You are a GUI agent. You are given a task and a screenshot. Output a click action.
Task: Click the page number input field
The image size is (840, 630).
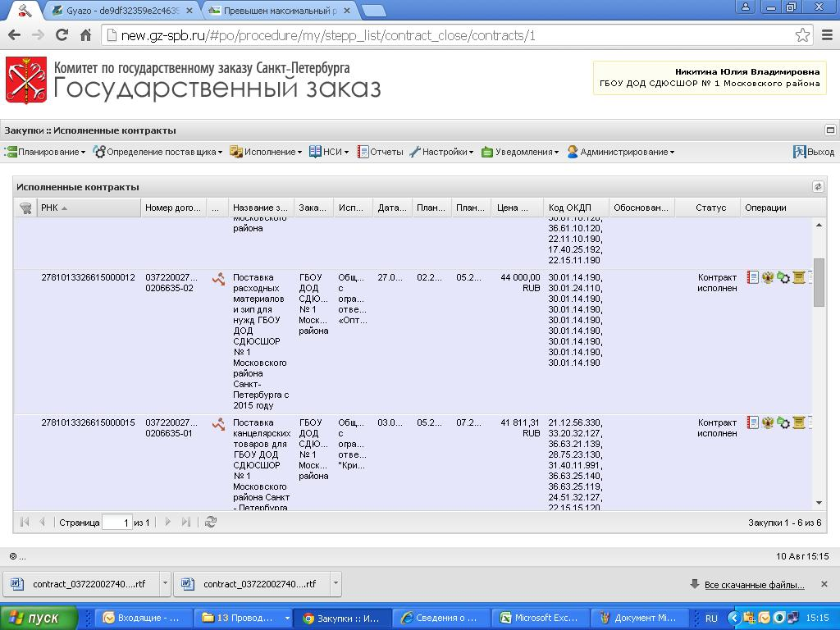[116, 523]
